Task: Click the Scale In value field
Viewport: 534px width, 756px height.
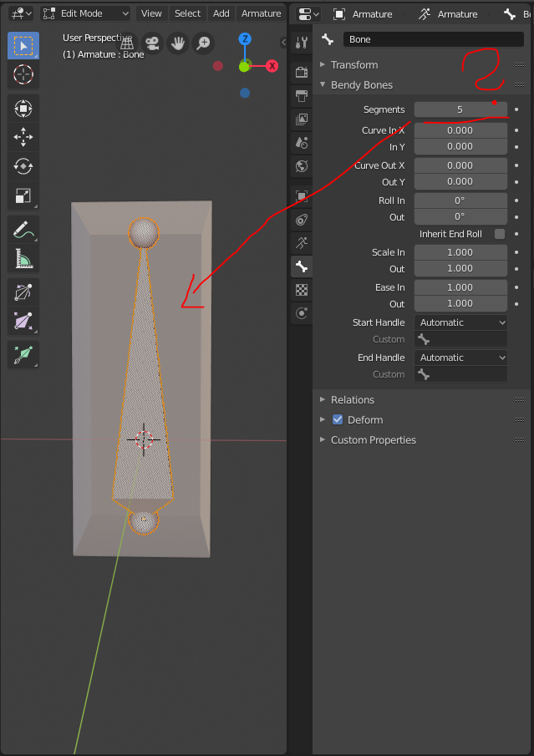Action: [x=460, y=252]
